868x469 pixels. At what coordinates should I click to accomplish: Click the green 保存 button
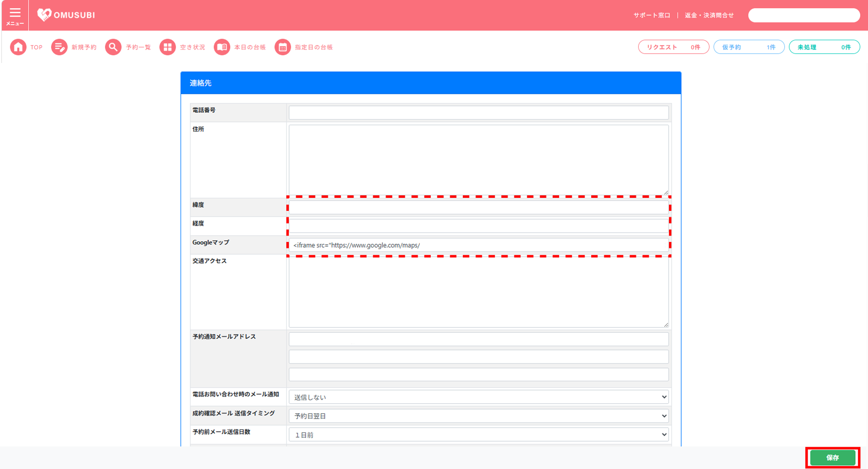pyautogui.click(x=833, y=458)
